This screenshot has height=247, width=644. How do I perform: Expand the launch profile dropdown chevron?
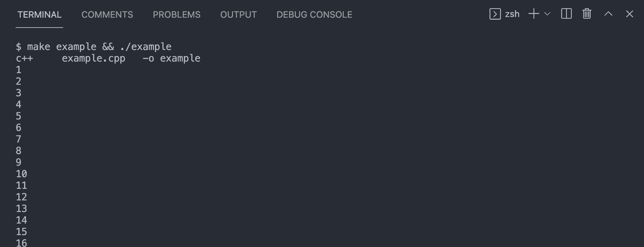pos(547,14)
